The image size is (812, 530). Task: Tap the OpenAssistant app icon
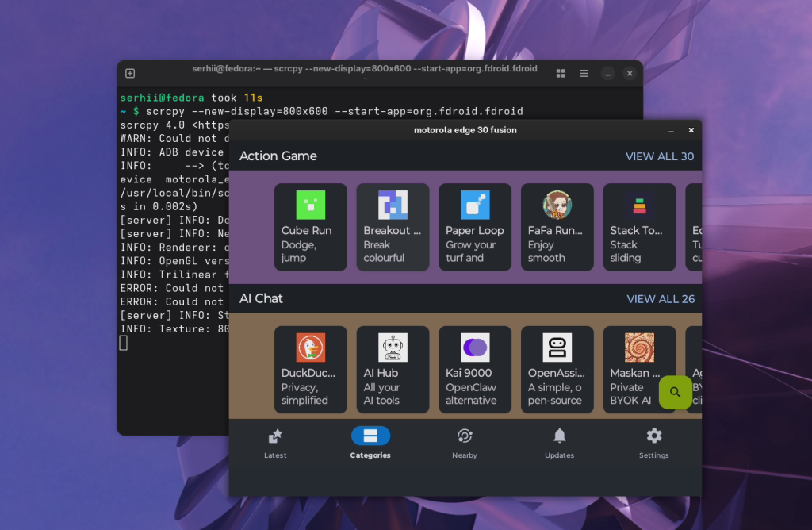(x=557, y=347)
